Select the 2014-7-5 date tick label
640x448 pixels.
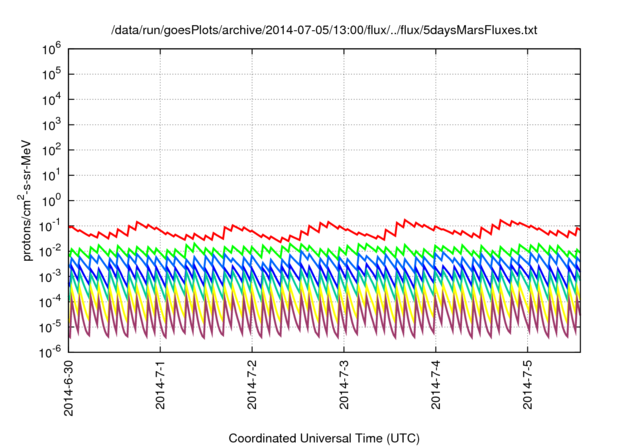(x=528, y=384)
